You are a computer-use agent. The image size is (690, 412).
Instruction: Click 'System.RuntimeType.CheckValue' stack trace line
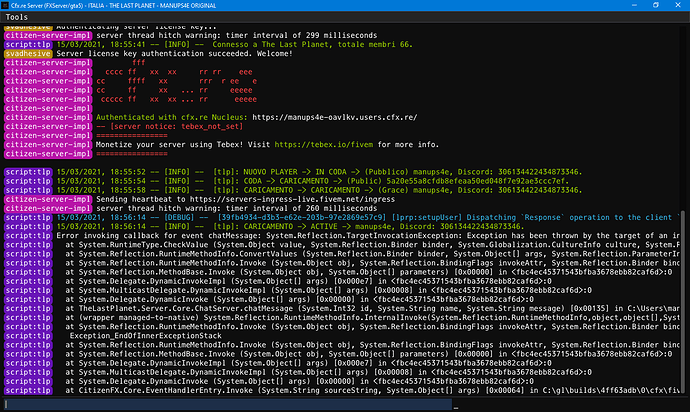pyautogui.click(x=372, y=245)
